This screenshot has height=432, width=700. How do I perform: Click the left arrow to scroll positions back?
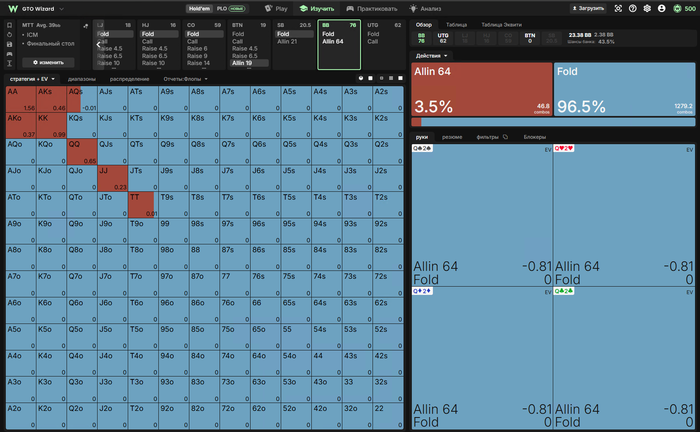click(98, 44)
